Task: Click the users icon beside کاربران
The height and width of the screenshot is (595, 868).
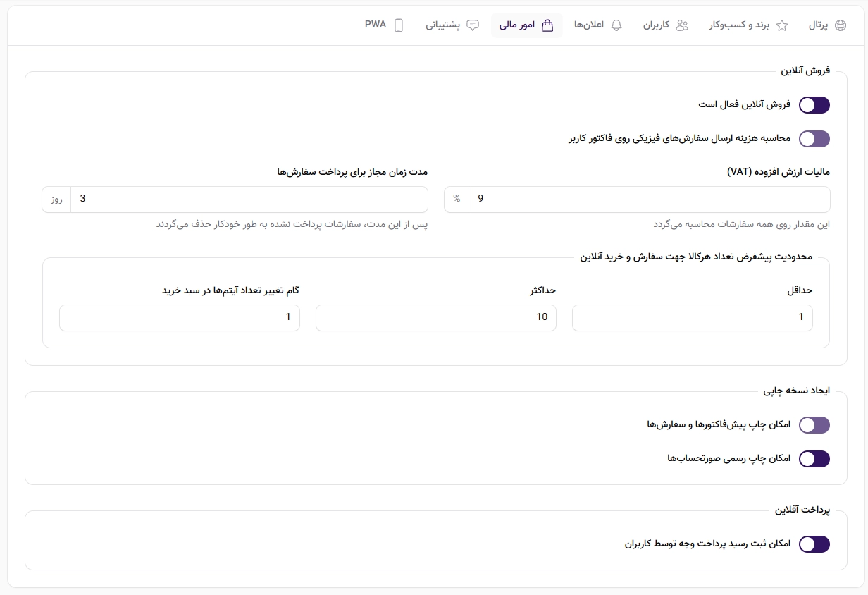Action: click(681, 25)
